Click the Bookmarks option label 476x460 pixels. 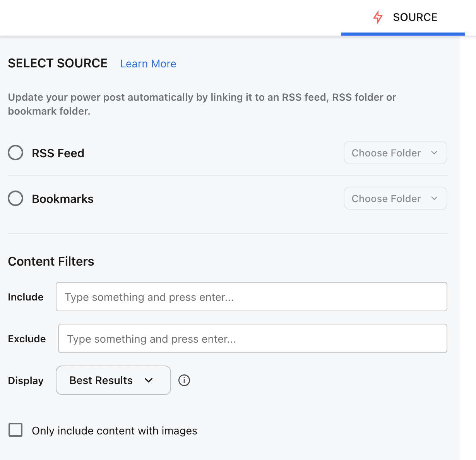coord(63,199)
